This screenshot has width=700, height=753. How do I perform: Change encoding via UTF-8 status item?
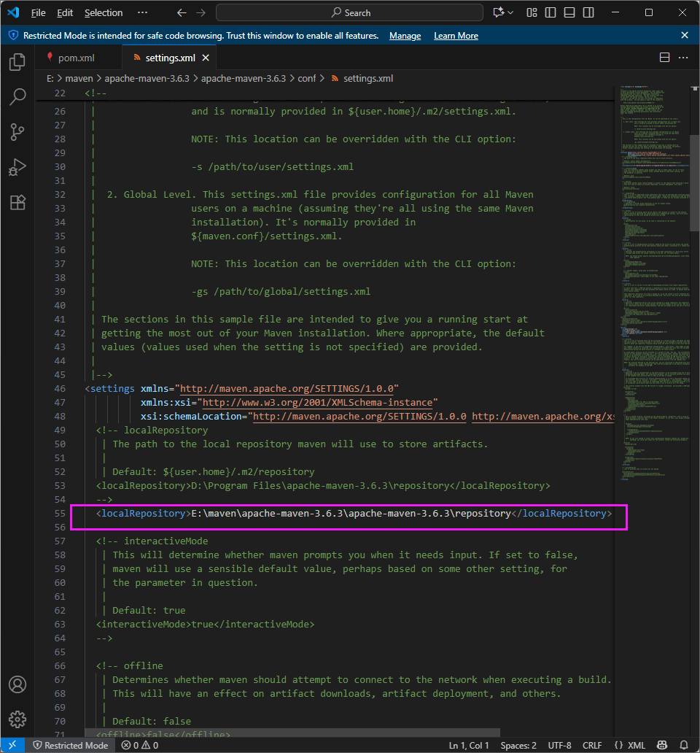pos(559,745)
